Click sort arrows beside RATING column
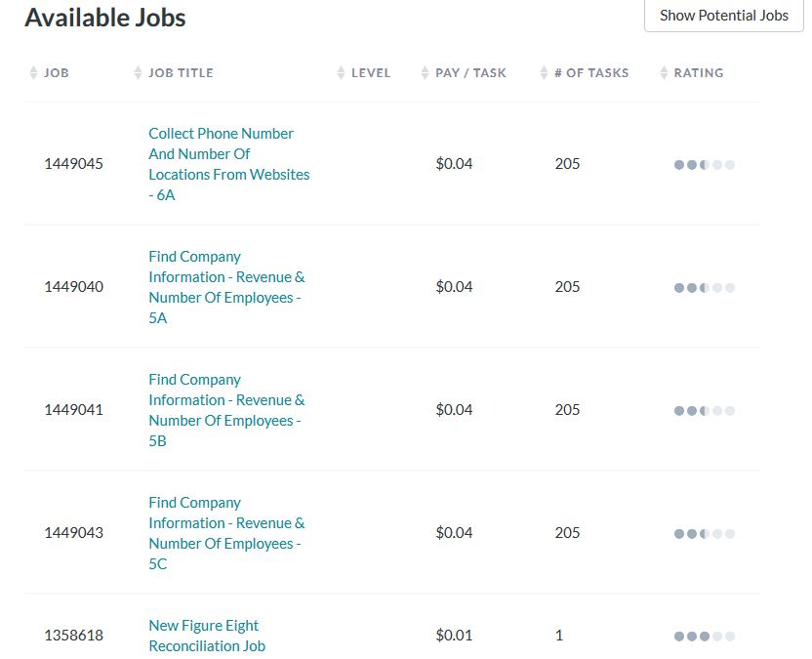 click(x=664, y=73)
